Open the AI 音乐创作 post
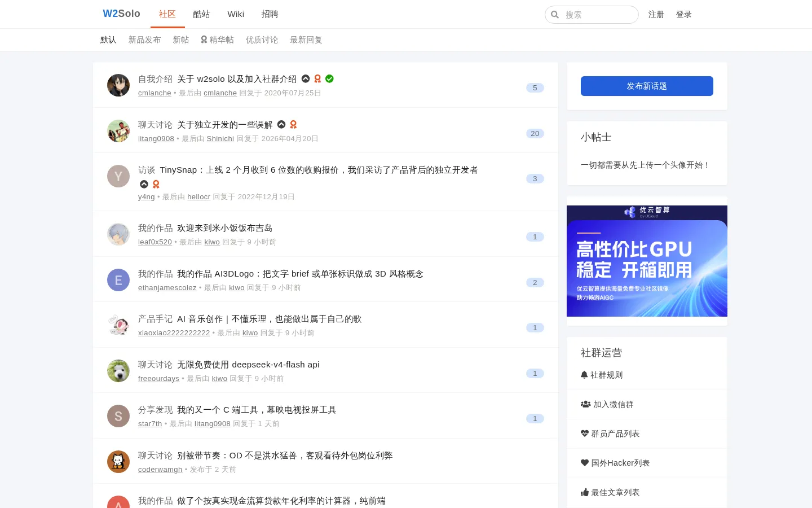812x508 pixels. (x=269, y=319)
